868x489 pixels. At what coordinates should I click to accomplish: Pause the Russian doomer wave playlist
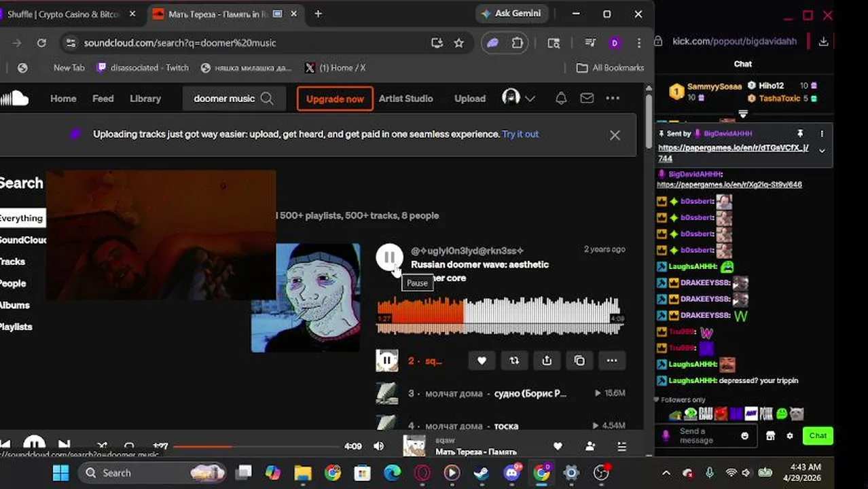coord(389,257)
